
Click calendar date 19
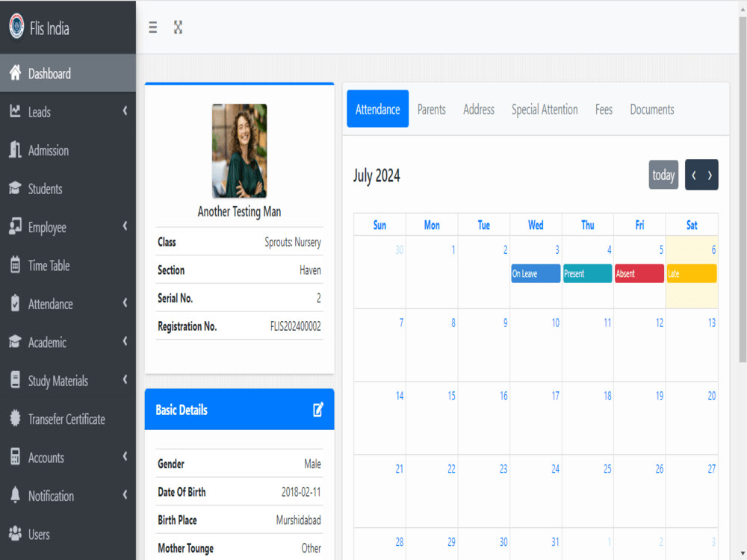coord(660,396)
